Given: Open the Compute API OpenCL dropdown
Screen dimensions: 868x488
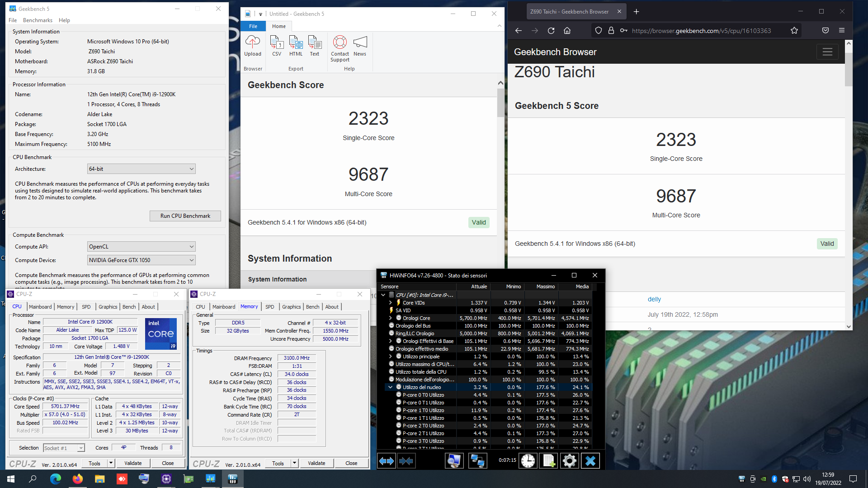Looking at the screenshot, I should click(141, 247).
